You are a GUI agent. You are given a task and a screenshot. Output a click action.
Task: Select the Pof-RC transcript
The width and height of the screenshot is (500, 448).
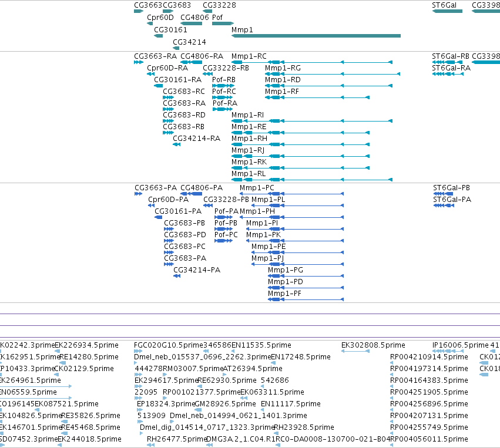(x=222, y=97)
